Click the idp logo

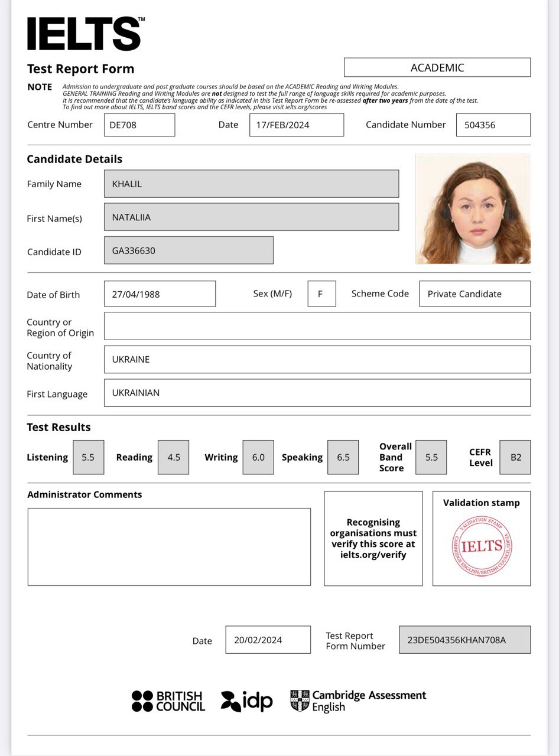tap(247, 701)
